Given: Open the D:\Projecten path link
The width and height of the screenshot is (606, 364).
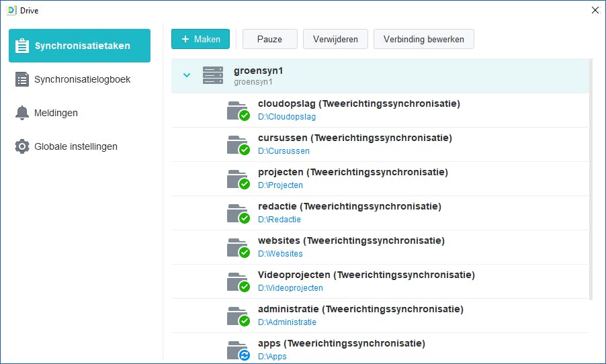Looking at the screenshot, I should point(280,185).
